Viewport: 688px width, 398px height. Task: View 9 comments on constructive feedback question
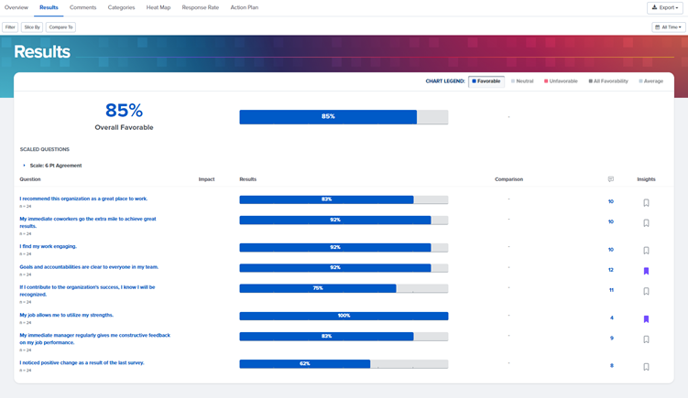pos(612,338)
